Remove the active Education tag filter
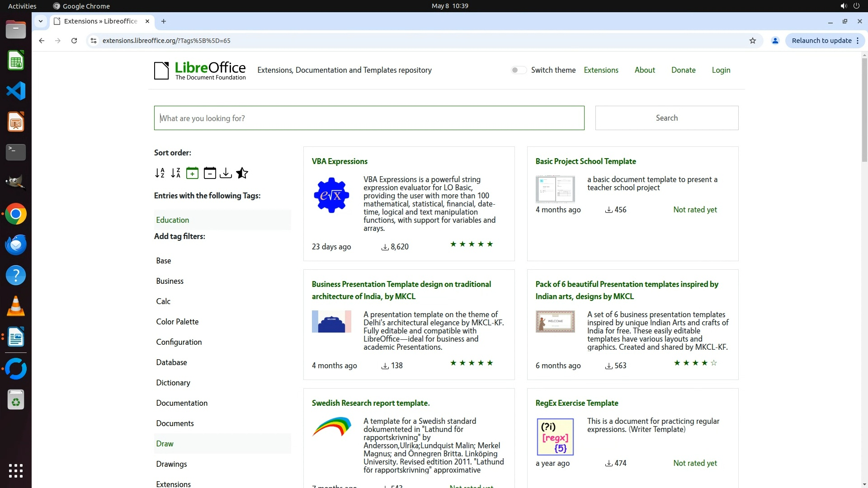The height and width of the screenshot is (488, 868). click(173, 220)
